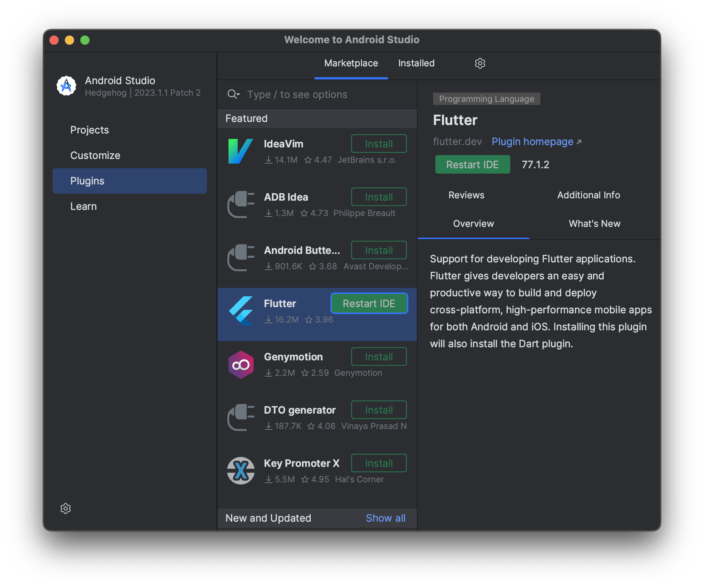
Task: Select the Android Butte... plugin name
Action: [x=302, y=250]
